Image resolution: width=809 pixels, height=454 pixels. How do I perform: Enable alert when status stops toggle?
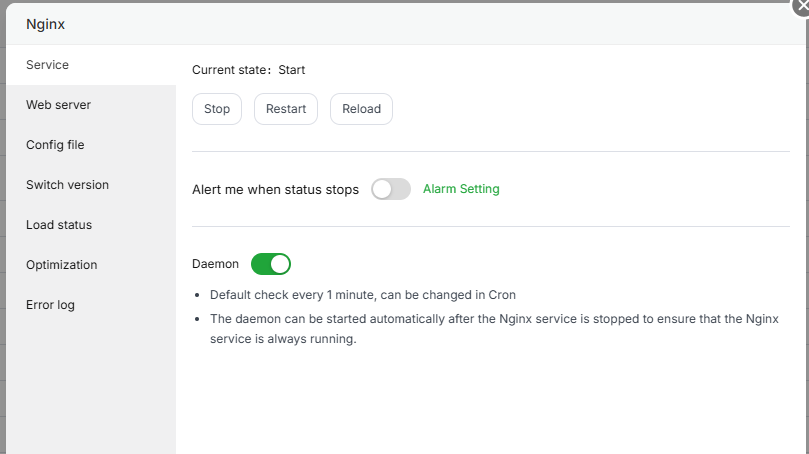(x=391, y=189)
